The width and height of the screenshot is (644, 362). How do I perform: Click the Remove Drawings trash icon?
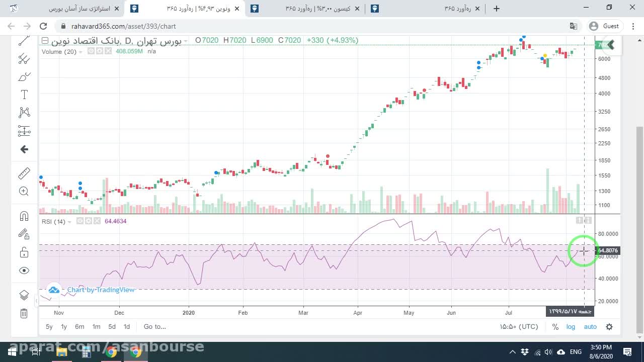coord(24,314)
